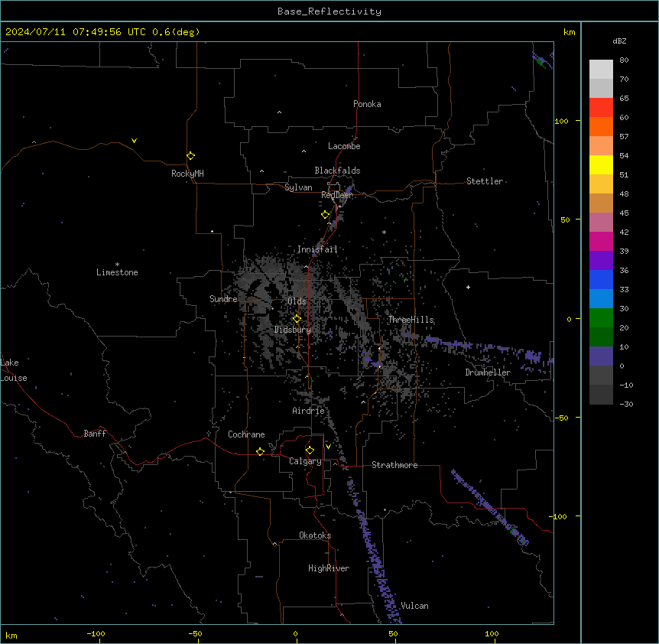659x644 pixels.
Task: Click the yellow diamond marker above RockyMH
Action: [190, 156]
